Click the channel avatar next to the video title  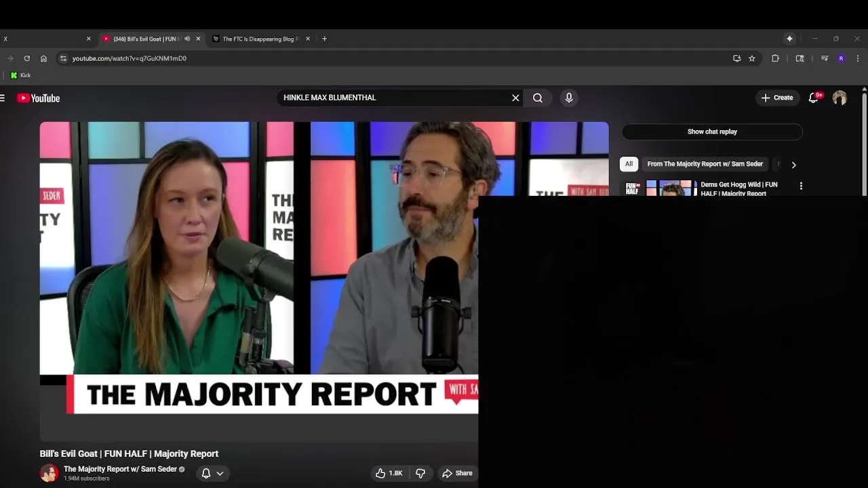tap(49, 473)
